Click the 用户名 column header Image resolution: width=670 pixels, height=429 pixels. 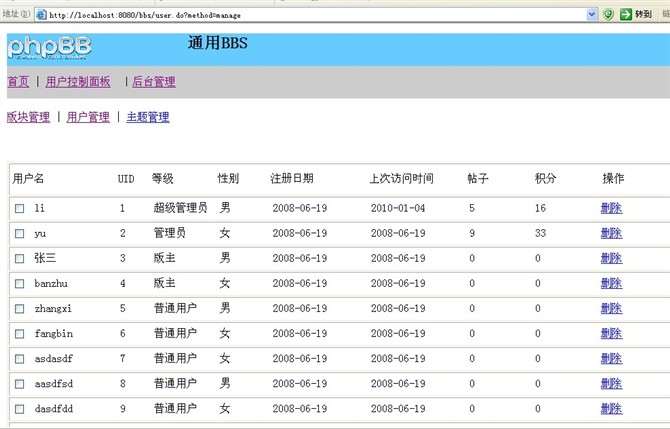28,179
